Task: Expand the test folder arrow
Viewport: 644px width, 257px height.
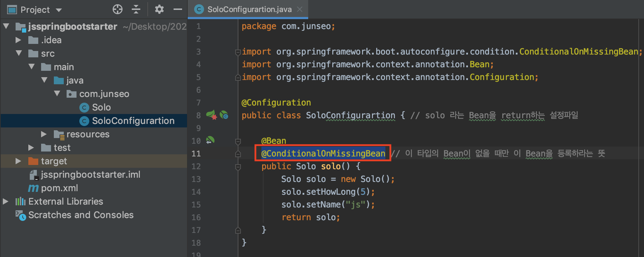Action: coord(31,148)
